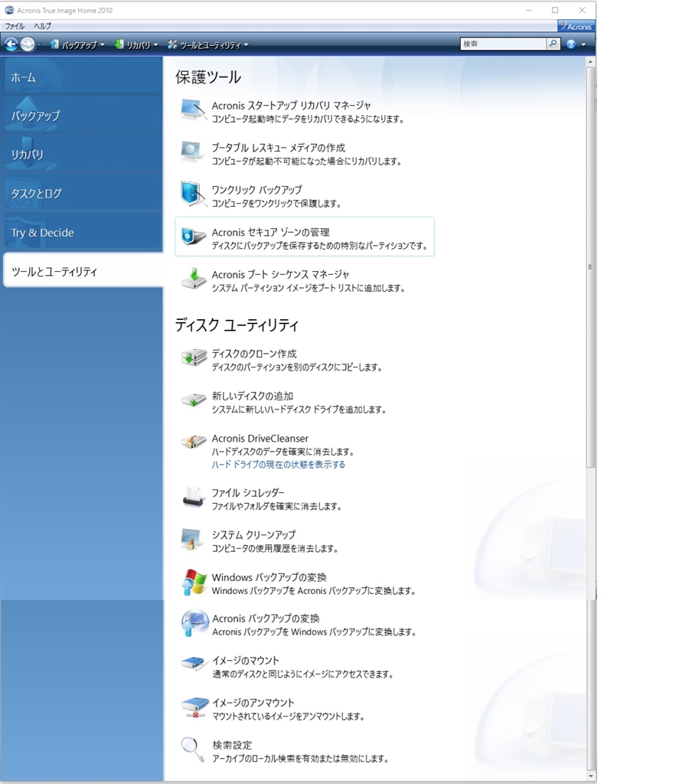Click the blue help question icon
The width and height of the screenshot is (676, 784).
571,44
